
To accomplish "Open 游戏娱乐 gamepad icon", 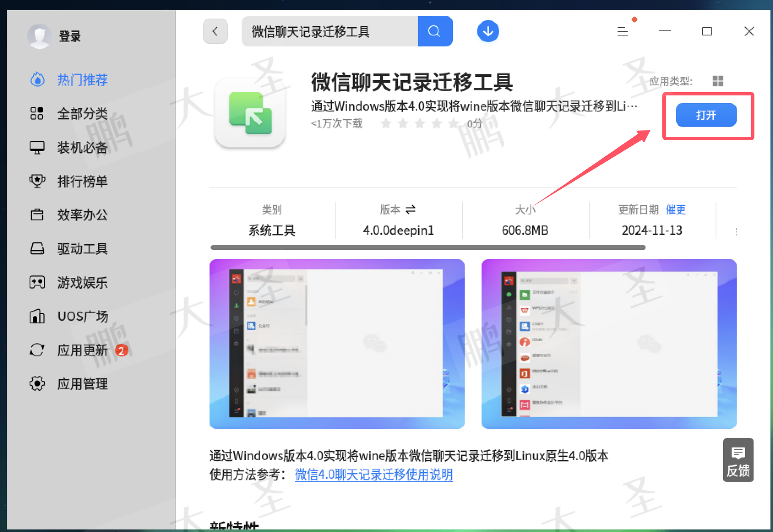I will pos(37,282).
